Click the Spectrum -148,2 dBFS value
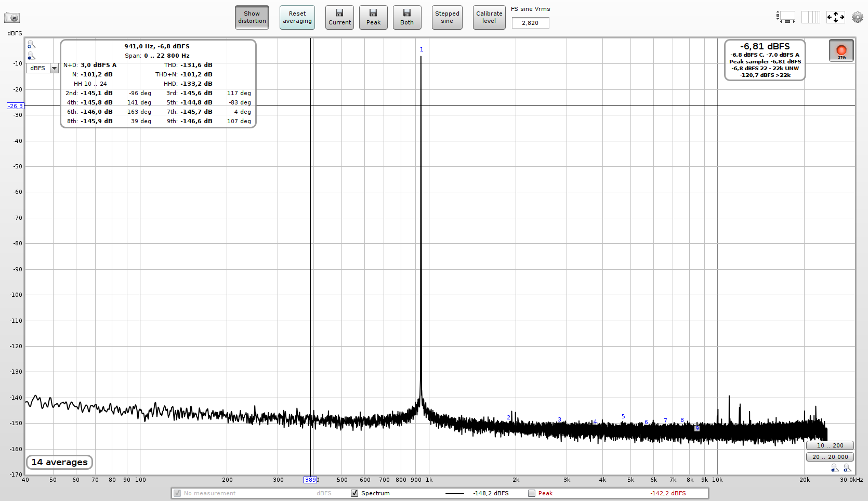 491,493
